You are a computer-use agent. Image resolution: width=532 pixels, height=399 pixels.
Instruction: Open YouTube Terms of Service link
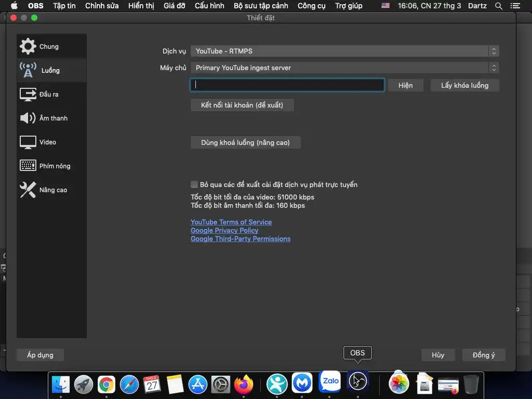[x=231, y=222]
